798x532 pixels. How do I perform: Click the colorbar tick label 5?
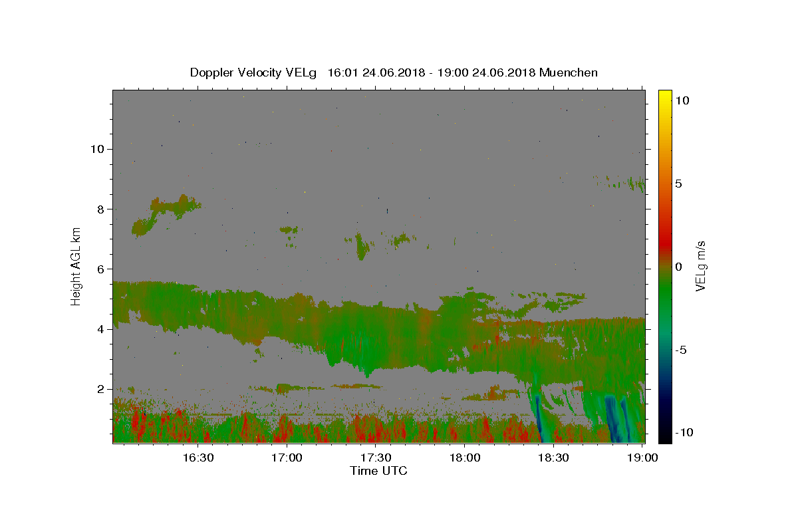[678, 184]
